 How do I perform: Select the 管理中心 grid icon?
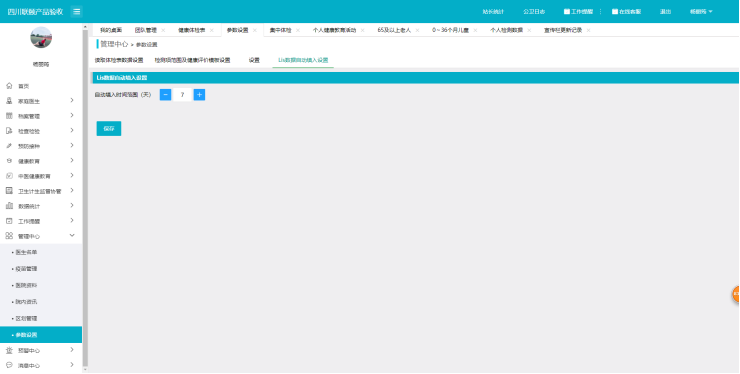(9, 236)
